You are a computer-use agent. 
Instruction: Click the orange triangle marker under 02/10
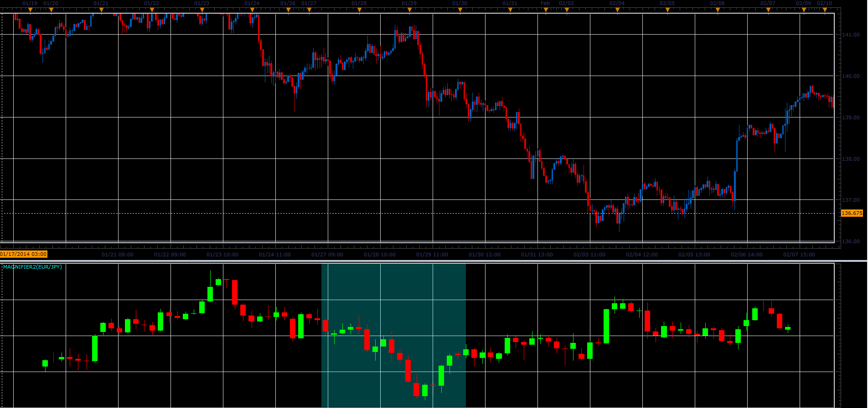[825, 10]
